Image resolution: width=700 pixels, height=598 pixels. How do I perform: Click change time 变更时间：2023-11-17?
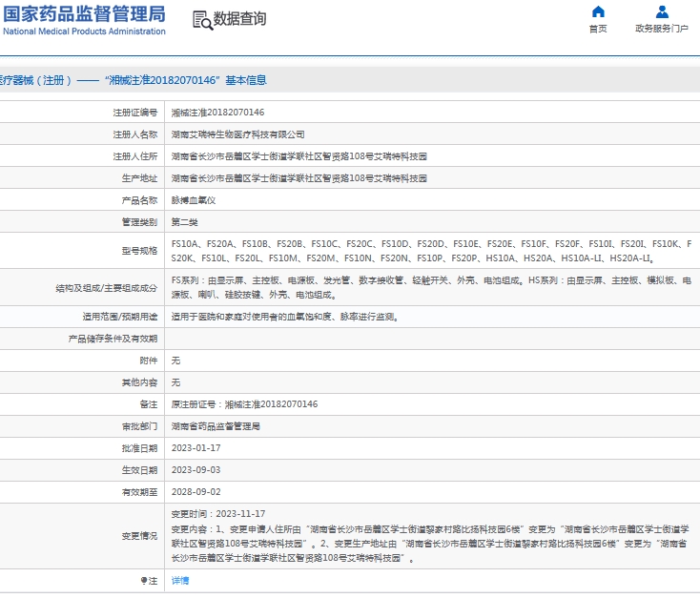(218, 514)
